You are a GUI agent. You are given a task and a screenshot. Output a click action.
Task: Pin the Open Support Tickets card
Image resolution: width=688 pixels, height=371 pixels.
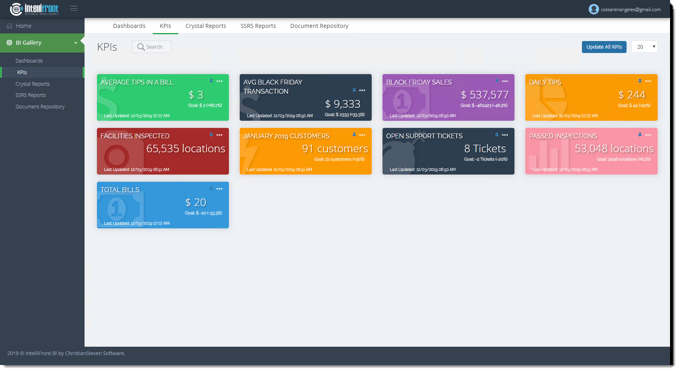[497, 135]
